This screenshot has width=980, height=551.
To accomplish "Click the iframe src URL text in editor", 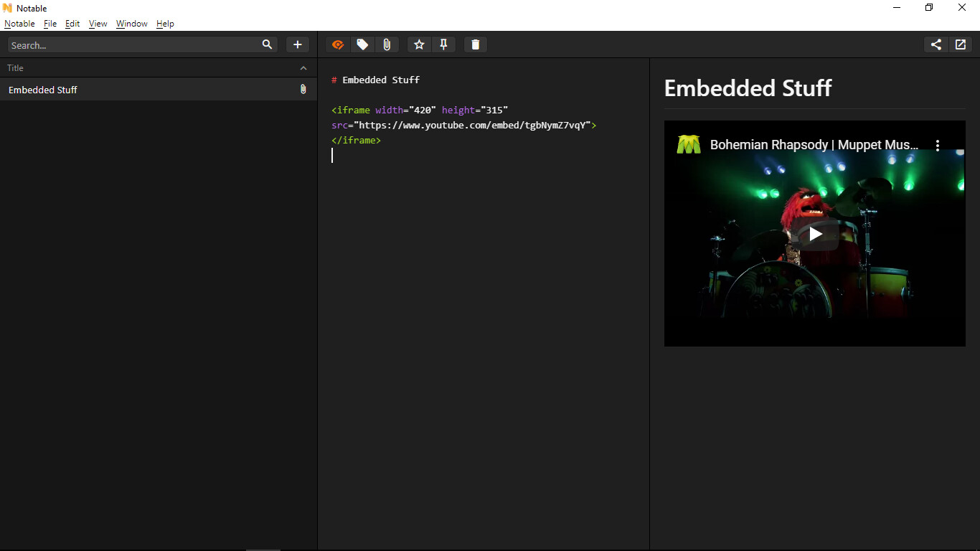I will pos(472,125).
